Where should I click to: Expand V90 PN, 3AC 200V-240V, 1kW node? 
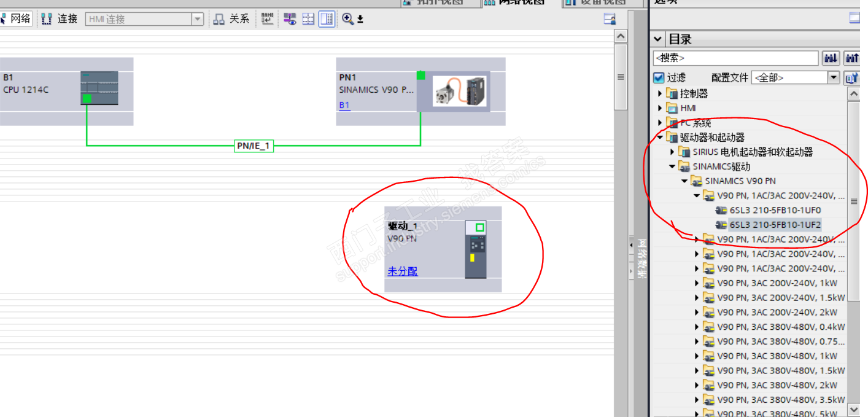697,283
